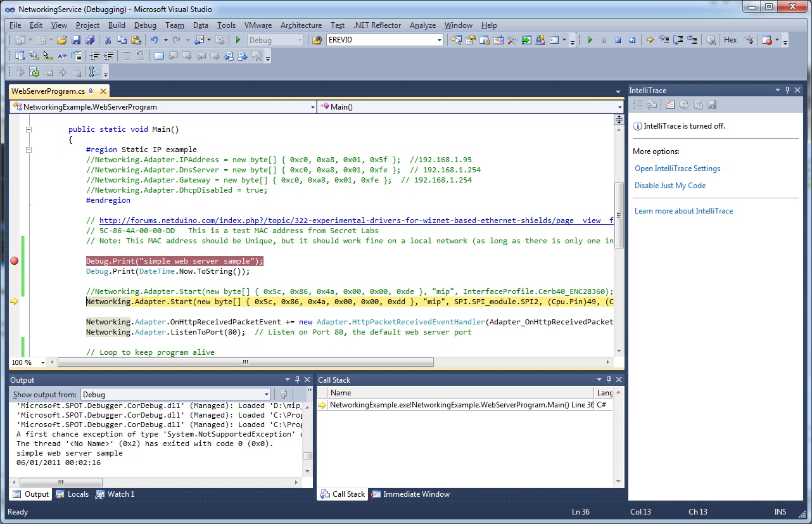Click the Show Next Statement yellow arrow icon

(x=650, y=40)
